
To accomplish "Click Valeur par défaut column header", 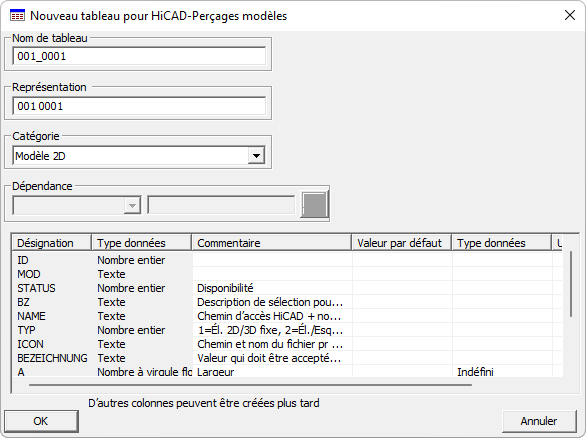I will 402,243.
